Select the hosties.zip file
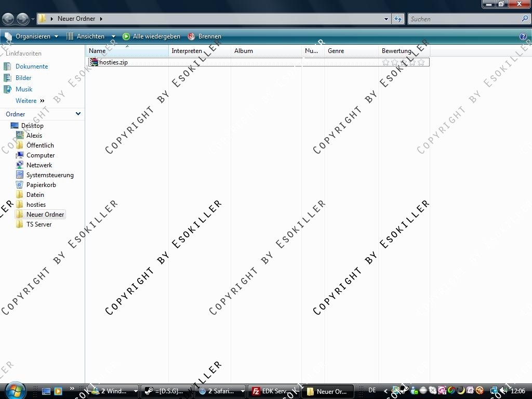 click(113, 62)
